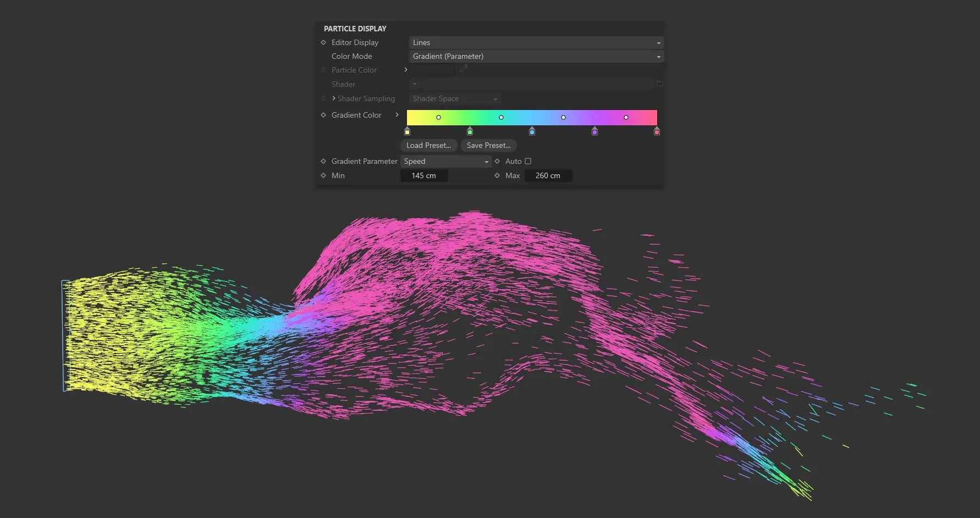Click the Min value field showing 145 cm
980x518 pixels.
(424, 175)
